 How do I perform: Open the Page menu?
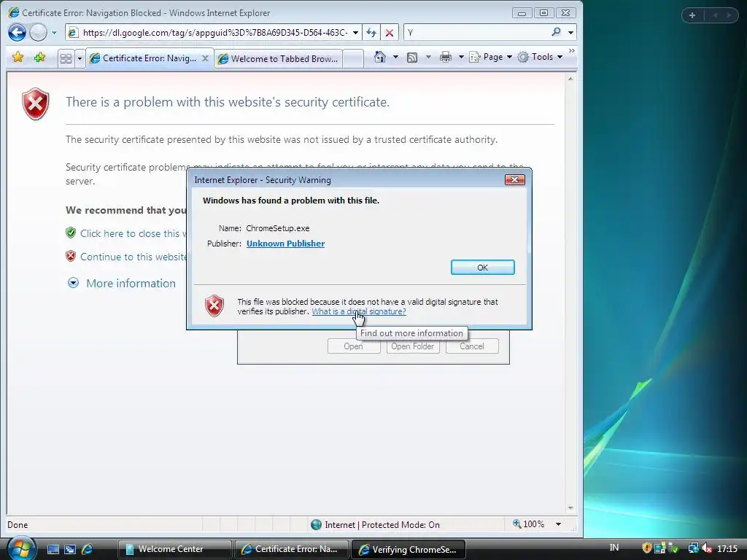coord(491,57)
